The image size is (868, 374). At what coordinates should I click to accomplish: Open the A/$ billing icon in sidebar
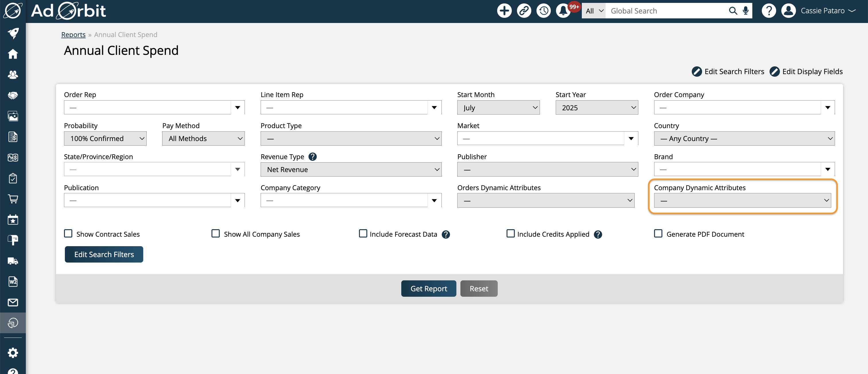pos(13,157)
